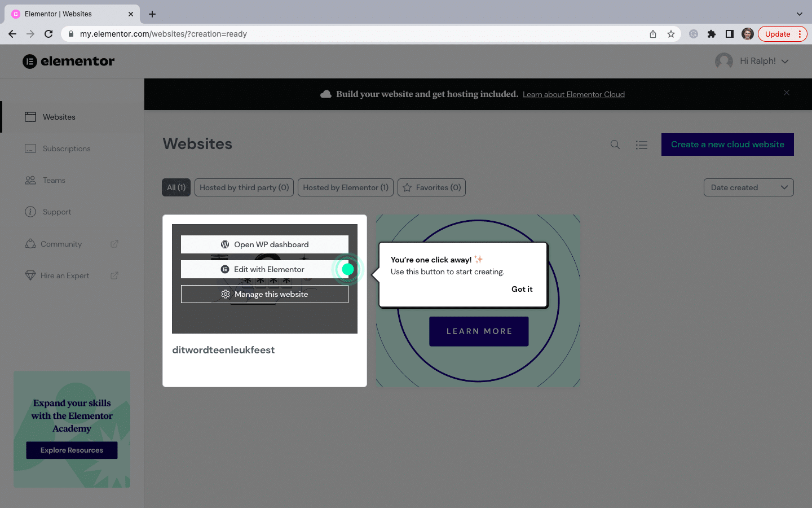Click Create a new cloud website
Screen dimensions: 812x508
(727, 144)
